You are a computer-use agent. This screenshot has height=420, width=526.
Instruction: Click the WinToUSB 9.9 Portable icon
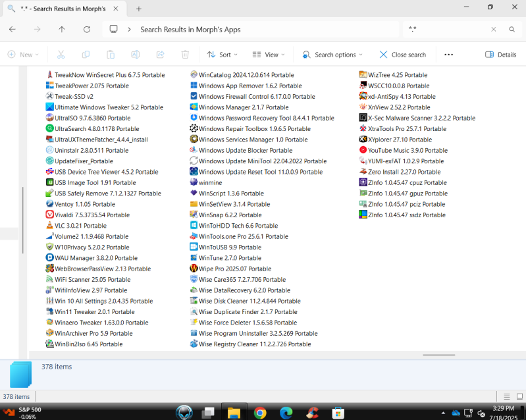(194, 247)
